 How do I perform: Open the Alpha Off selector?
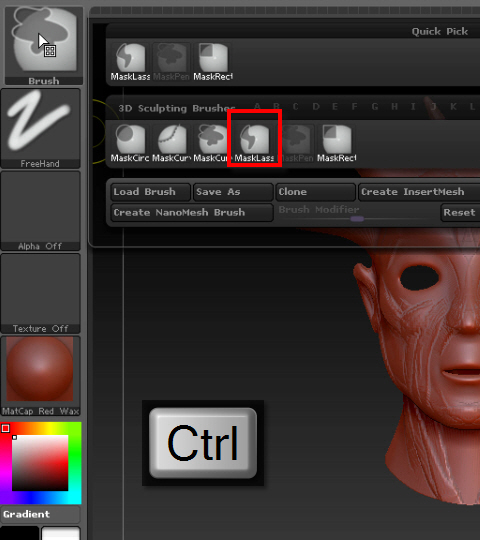click(40, 211)
